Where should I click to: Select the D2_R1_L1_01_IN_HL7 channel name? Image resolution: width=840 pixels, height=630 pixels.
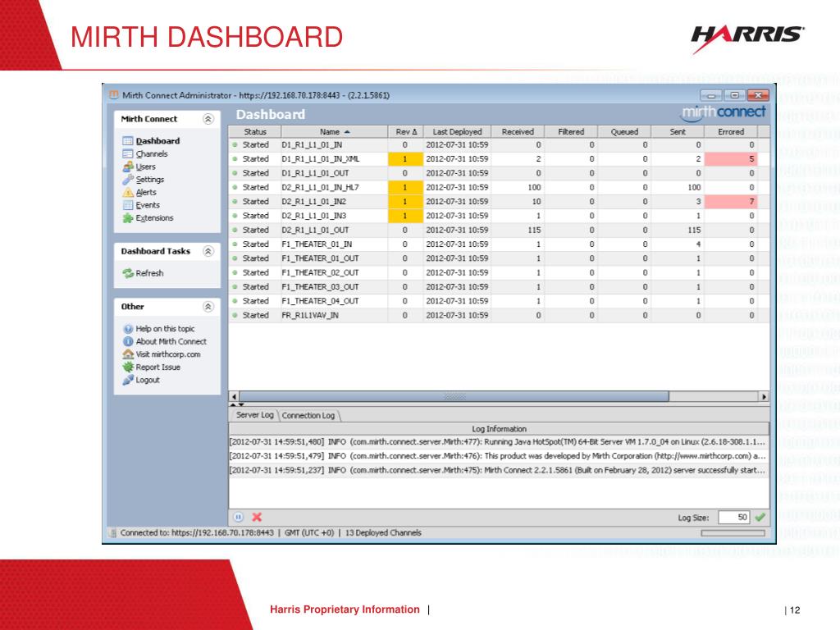coord(321,188)
